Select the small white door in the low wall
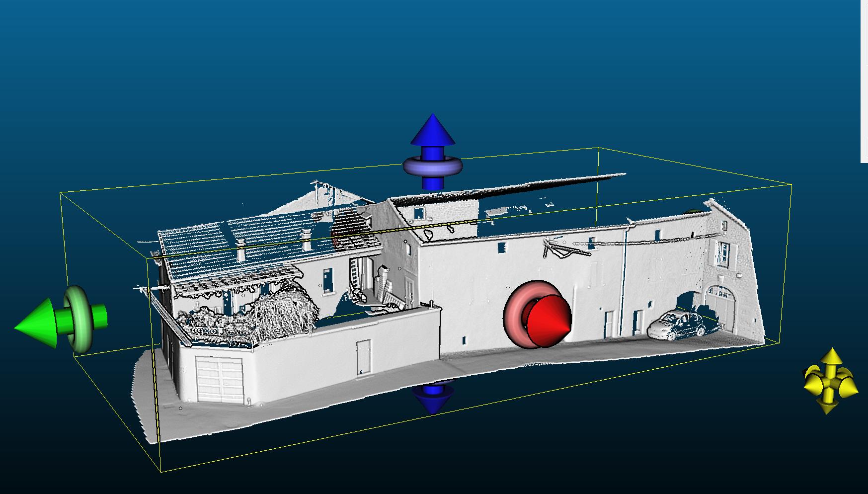The height and width of the screenshot is (494, 868). pos(363,358)
